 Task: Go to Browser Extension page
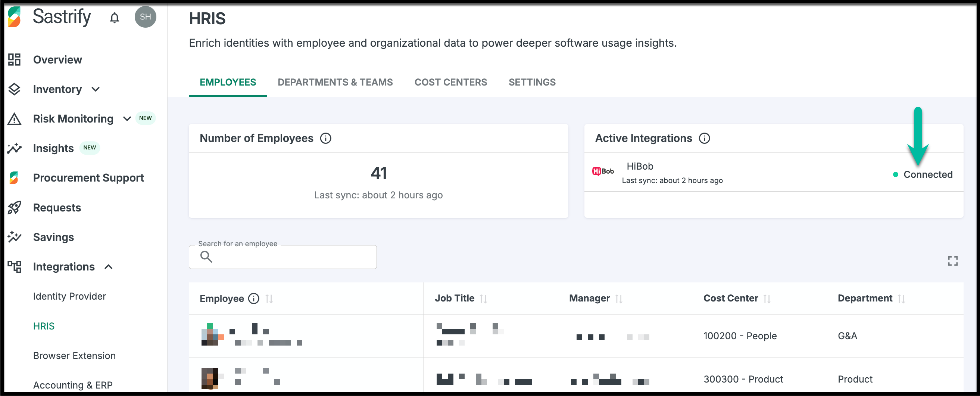(x=74, y=356)
